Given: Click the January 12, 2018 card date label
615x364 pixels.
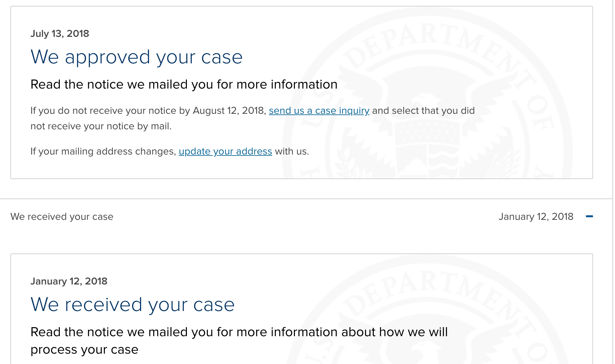Looking at the screenshot, I should coord(69,281).
